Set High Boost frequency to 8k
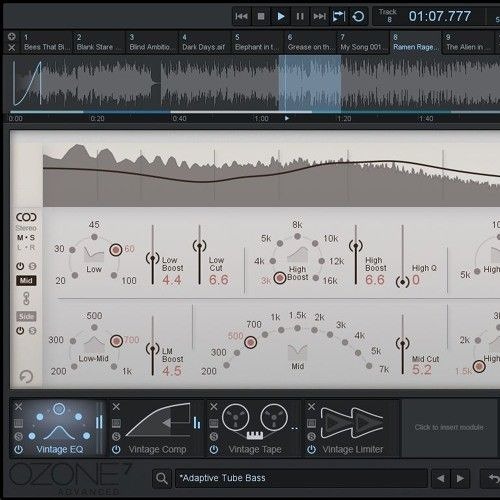500x500 pixels. [x=297, y=236]
